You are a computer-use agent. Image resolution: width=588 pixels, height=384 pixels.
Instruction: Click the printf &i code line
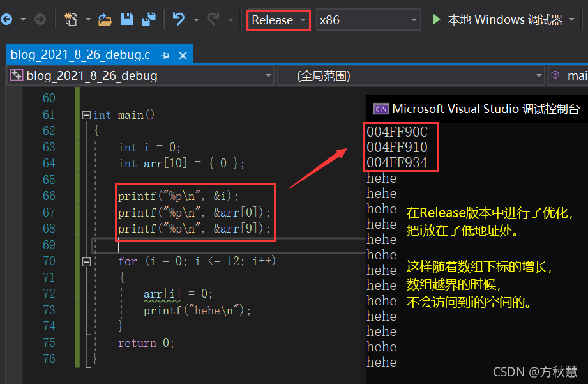click(177, 196)
